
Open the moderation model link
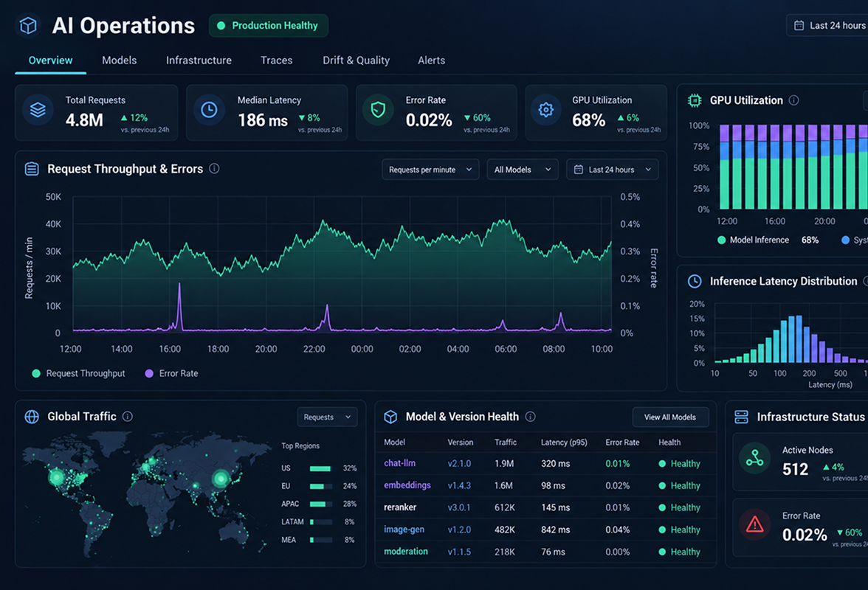point(406,552)
